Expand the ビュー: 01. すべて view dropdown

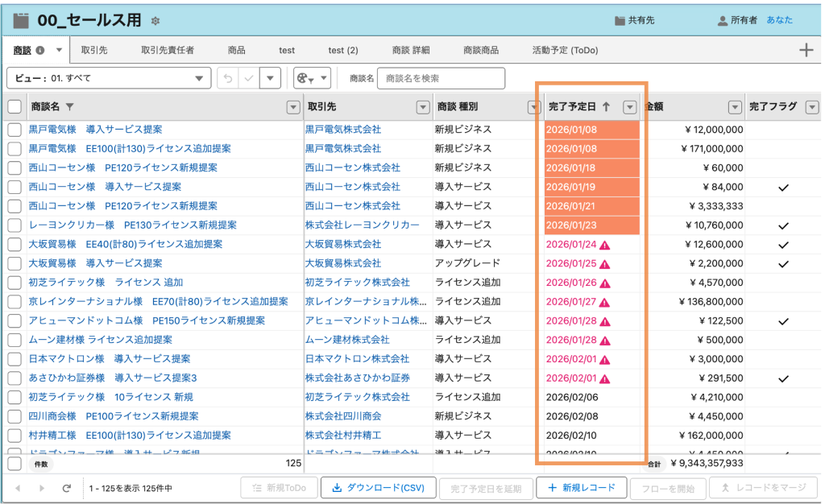(198, 78)
